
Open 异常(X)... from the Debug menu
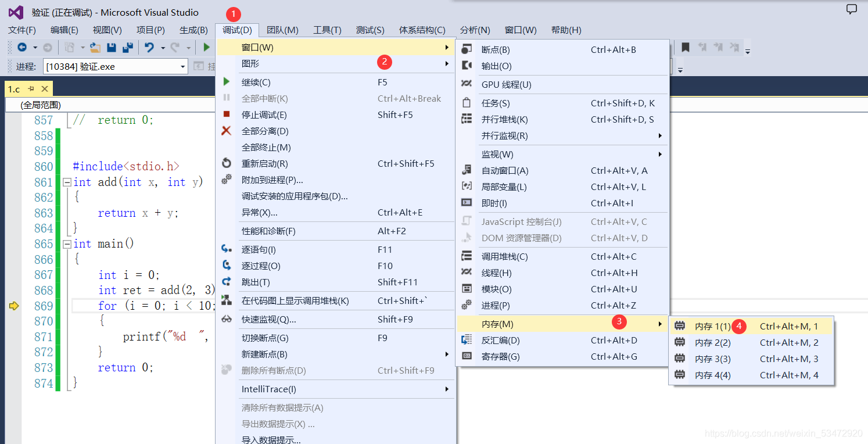click(335, 212)
